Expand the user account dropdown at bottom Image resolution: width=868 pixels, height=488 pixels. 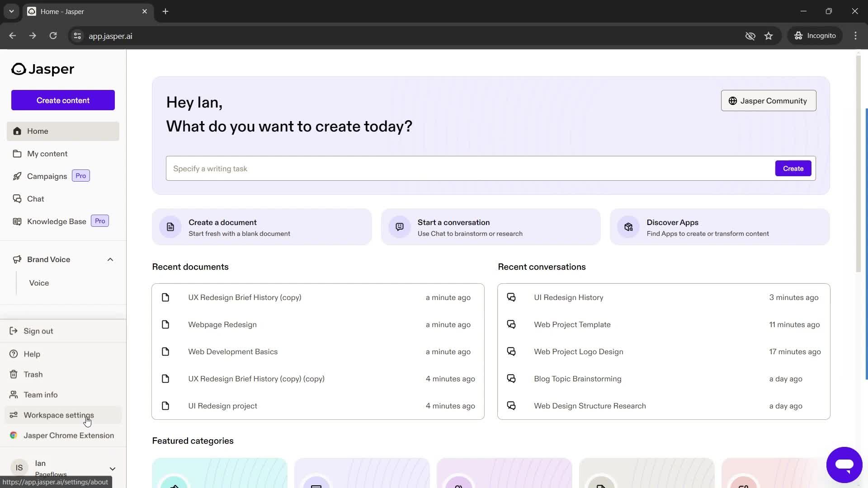pos(112,468)
